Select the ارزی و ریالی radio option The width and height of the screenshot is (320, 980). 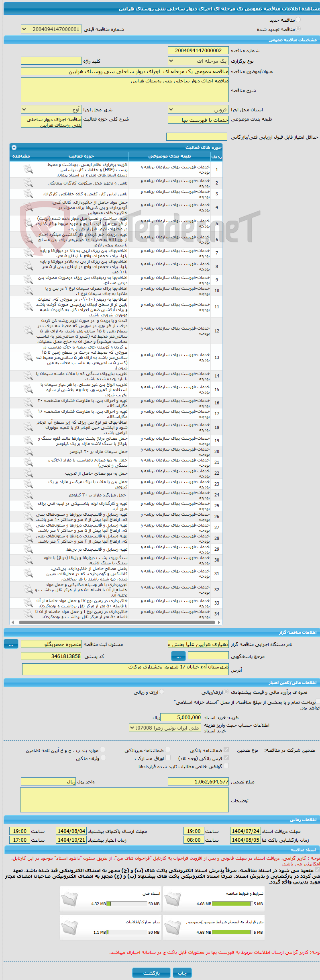pyautogui.click(x=162, y=692)
